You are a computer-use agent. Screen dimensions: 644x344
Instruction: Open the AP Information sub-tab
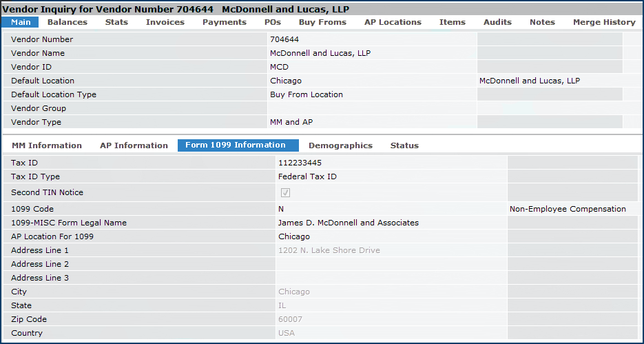pos(134,145)
